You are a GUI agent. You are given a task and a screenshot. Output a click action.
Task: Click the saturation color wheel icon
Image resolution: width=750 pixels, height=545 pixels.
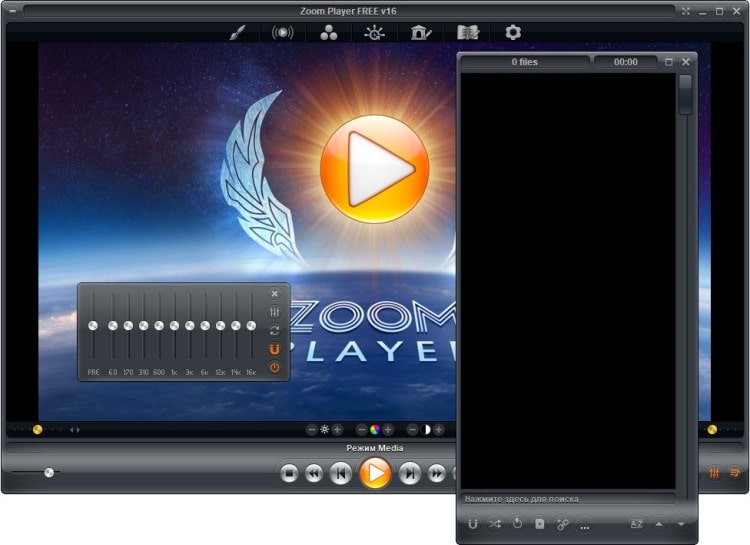pyautogui.click(x=375, y=430)
